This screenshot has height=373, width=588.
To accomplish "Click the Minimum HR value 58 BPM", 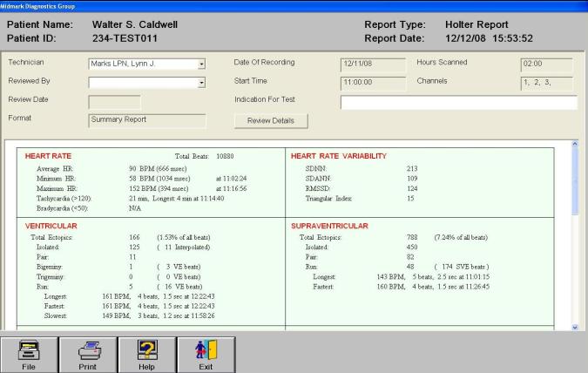I will [x=159, y=179].
